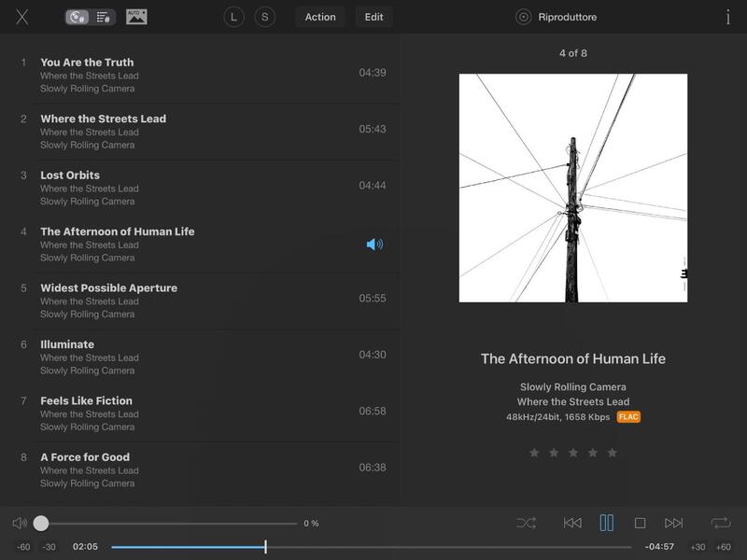
Task: Click the volume slider handle
Action: [x=41, y=524]
